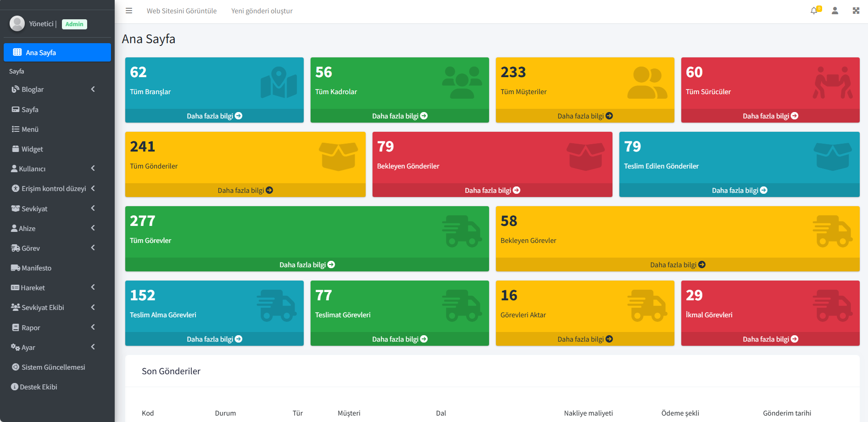
Task: Click the Durum column header in table
Action: 225,413
